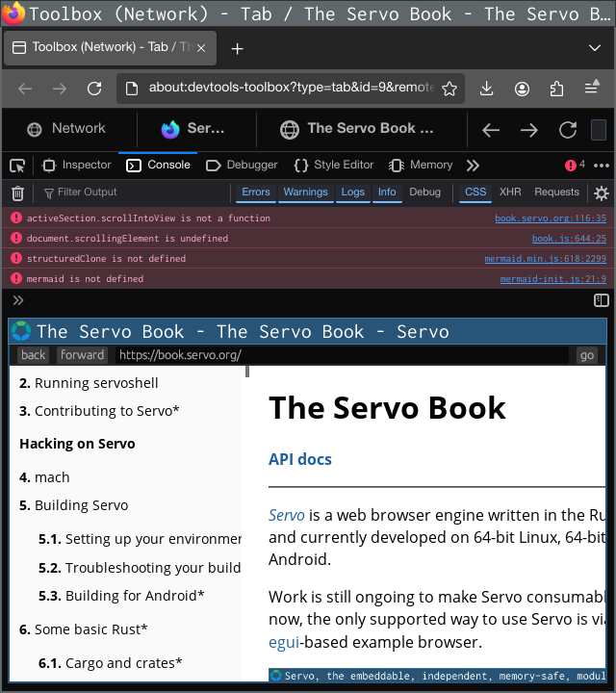This screenshot has width=616, height=693.
Task: Expand more DevTools tools chevron
Action: point(473,165)
